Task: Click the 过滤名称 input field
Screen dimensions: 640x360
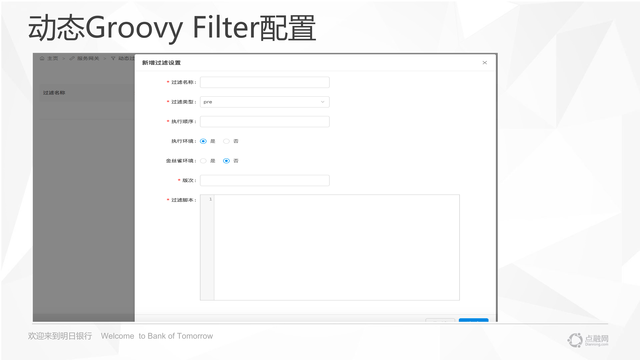Action: (x=264, y=82)
